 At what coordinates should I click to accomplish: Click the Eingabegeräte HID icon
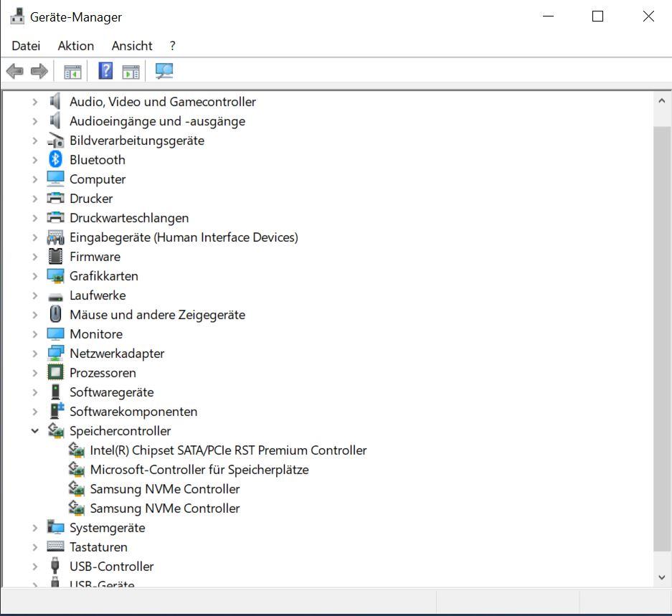(55, 237)
